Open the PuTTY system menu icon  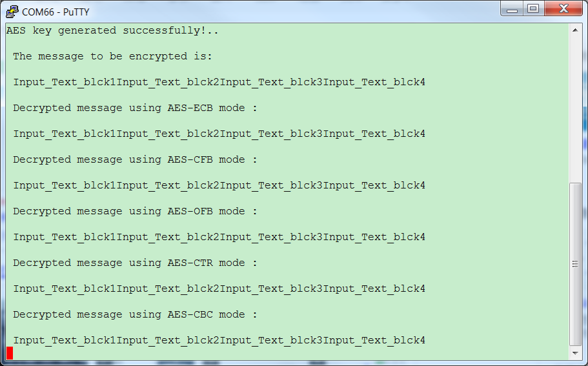pos(12,12)
